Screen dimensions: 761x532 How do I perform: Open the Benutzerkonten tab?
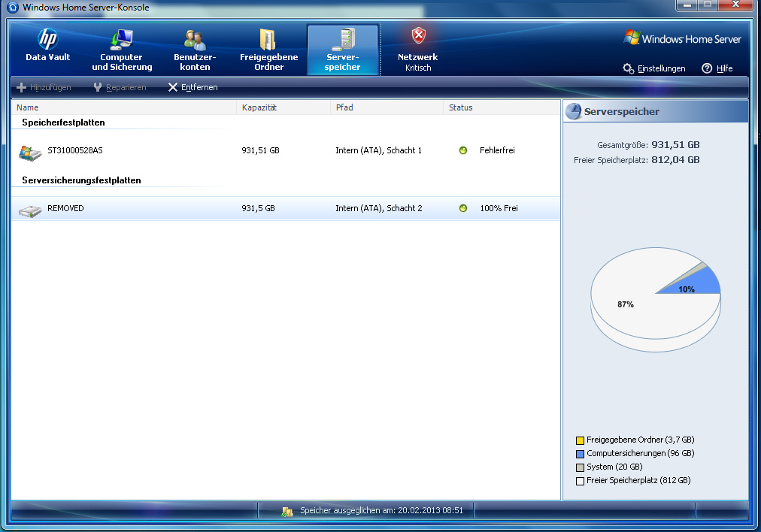click(195, 50)
